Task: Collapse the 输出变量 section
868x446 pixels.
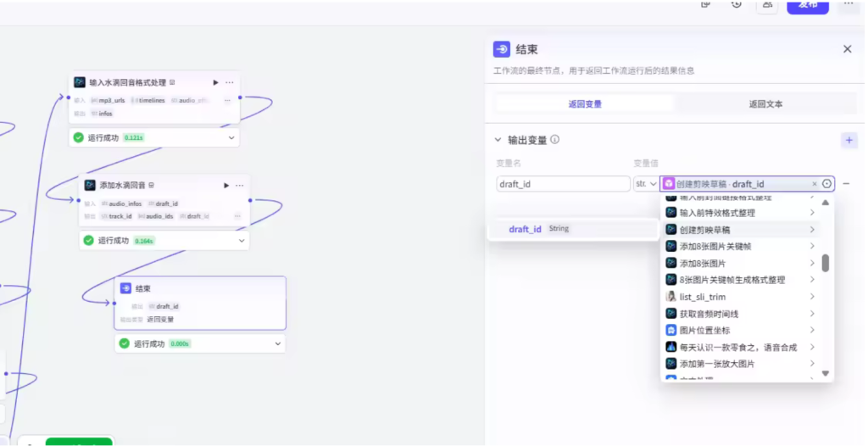Action: 498,140
